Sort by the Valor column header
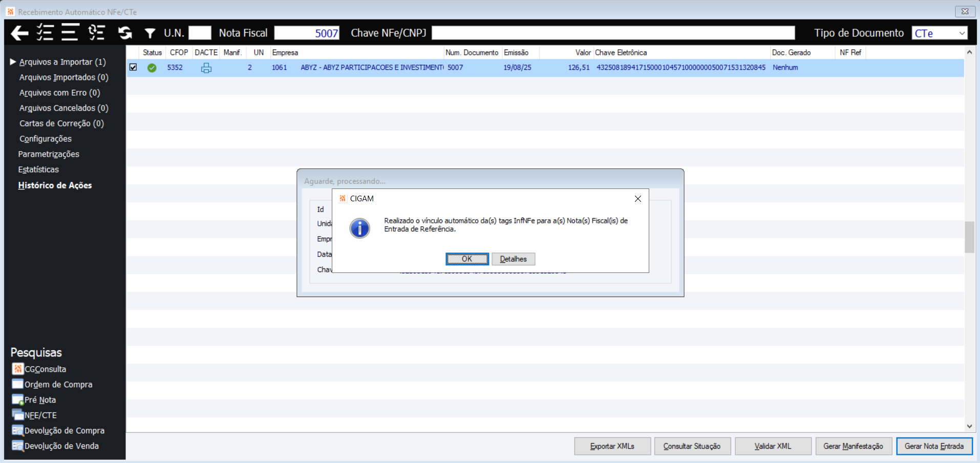Screen dimensions: 980x463 [x=566, y=52]
